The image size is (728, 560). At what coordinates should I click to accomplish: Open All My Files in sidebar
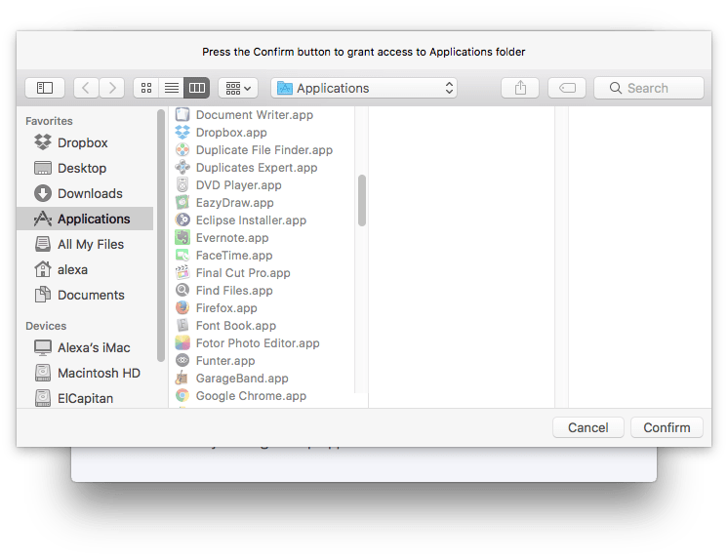click(x=85, y=244)
